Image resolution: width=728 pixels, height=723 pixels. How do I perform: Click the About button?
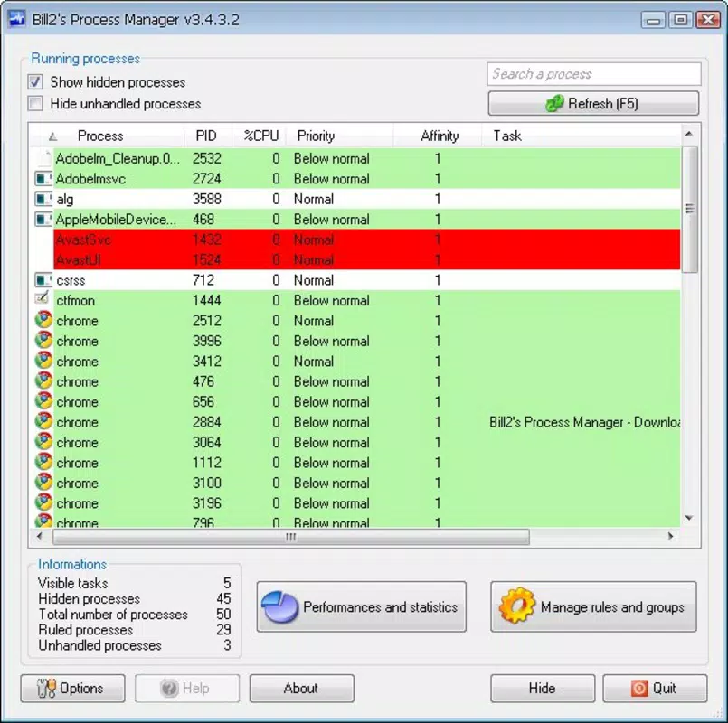click(x=302, y=688)
